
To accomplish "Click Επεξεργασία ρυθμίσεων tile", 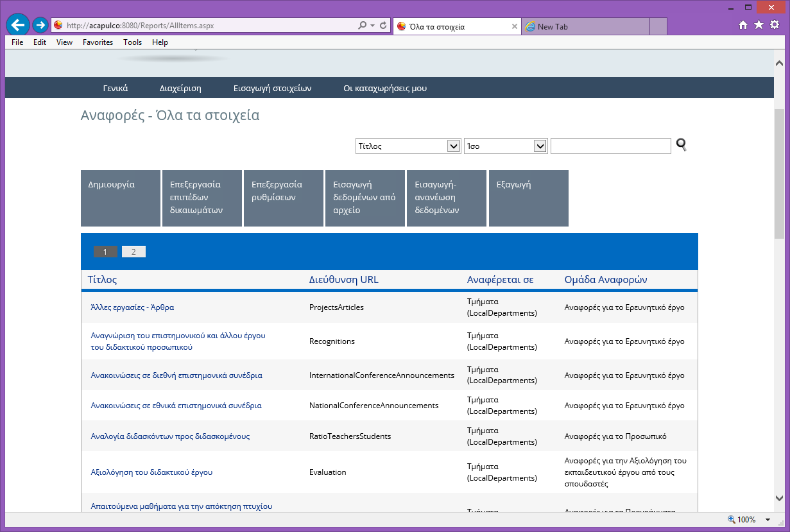I will click(x=283, y=198).
